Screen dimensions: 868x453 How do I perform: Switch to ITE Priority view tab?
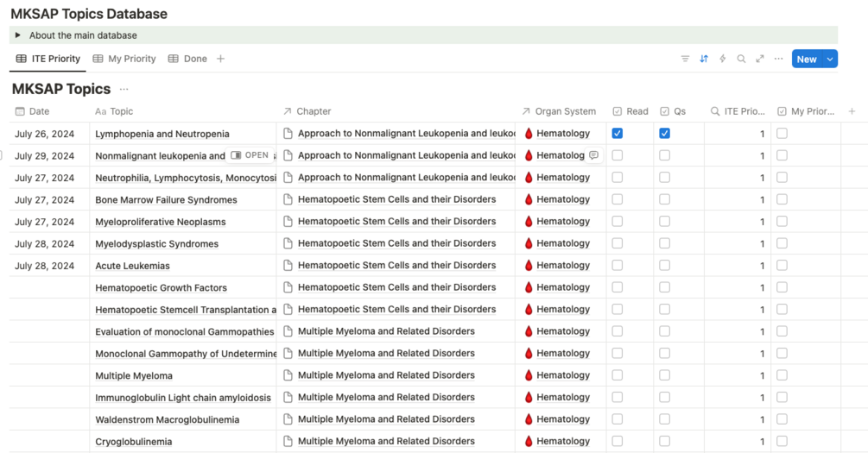[x=48, y=59]
